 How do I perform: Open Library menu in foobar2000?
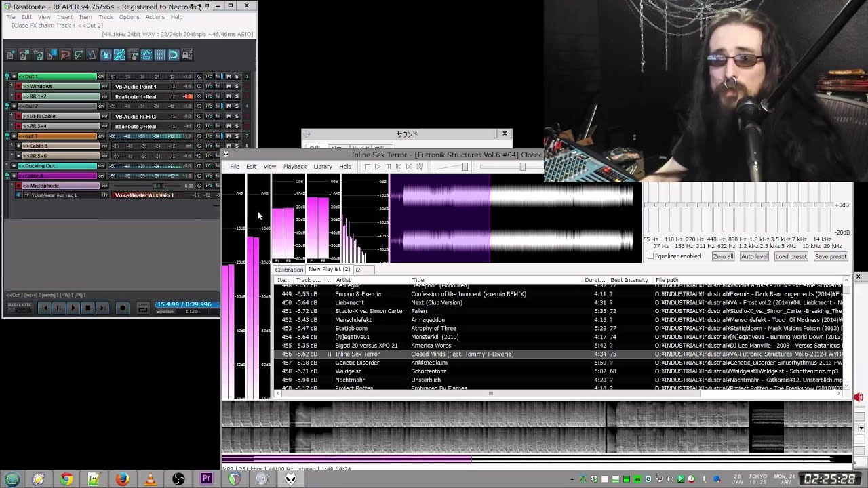click(x=323, y=167)
